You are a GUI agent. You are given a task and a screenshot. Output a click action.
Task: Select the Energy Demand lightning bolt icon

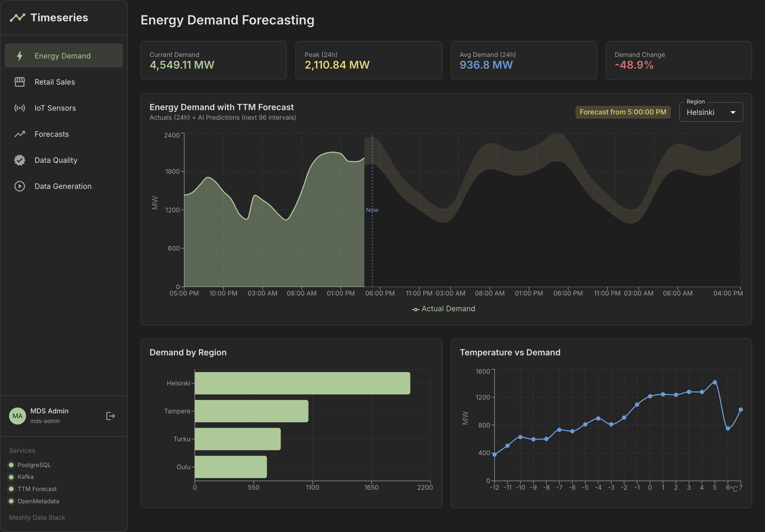coord(20,56)
